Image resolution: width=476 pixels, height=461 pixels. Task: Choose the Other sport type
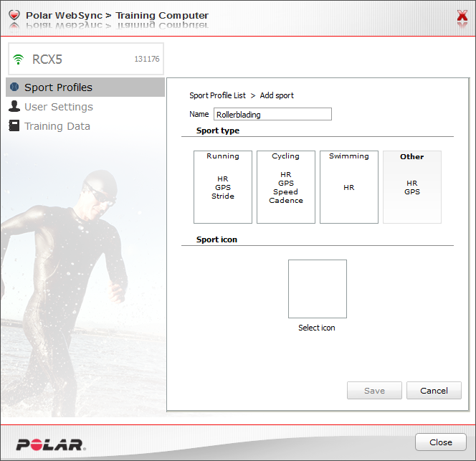(x=412, y=187)
